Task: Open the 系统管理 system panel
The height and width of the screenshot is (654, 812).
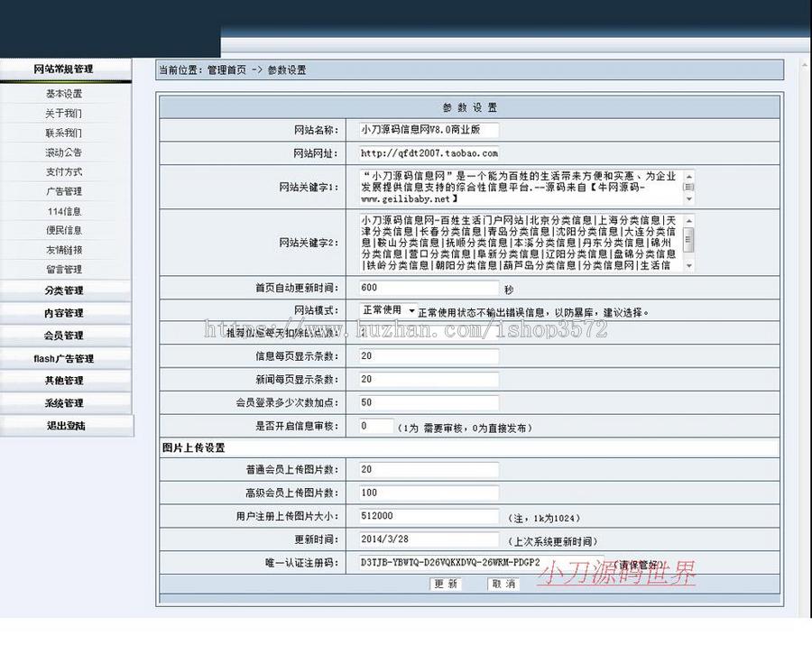Action: coord(63,402)
